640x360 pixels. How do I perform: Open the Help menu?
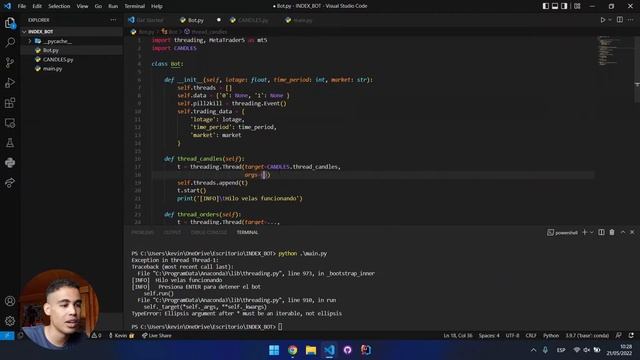coord(157,6)
